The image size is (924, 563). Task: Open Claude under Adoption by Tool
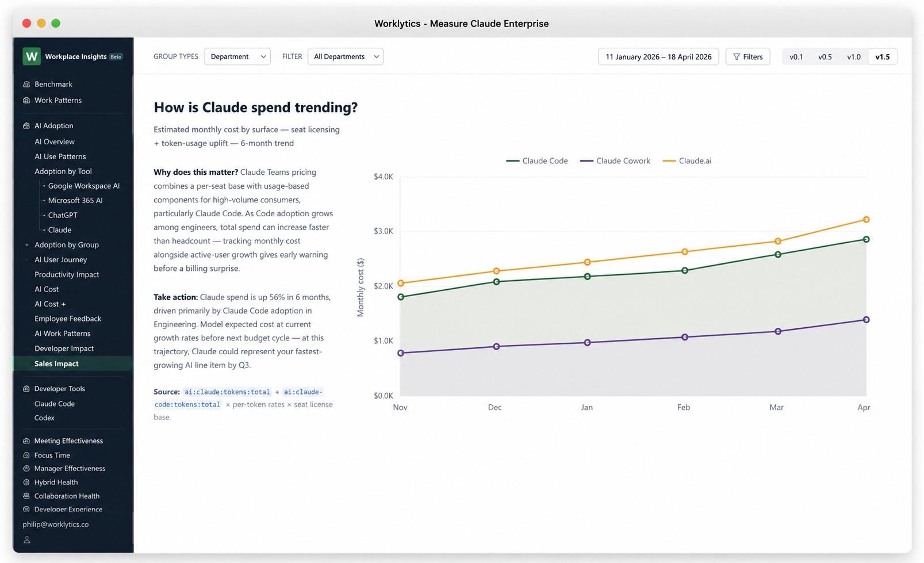point(60,230)
